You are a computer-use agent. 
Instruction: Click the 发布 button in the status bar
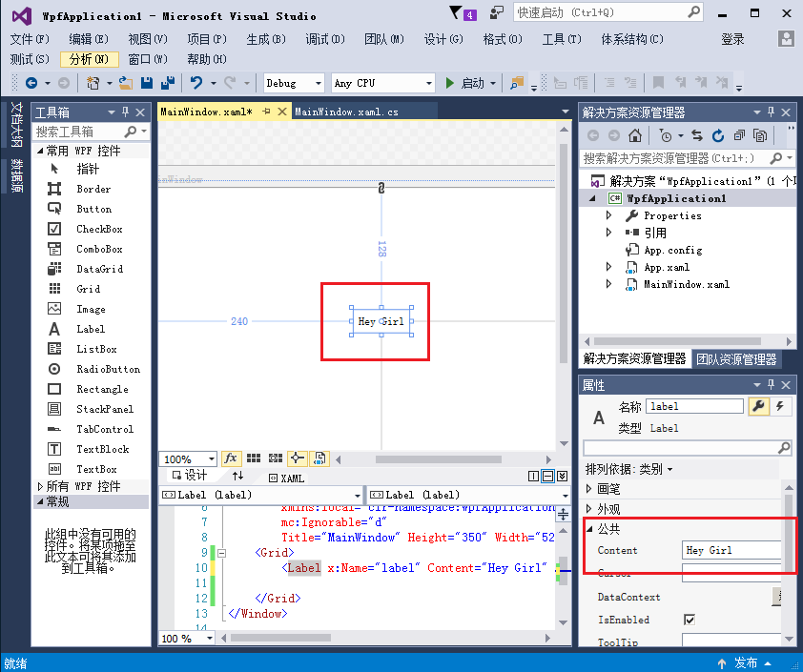pos(745,662)
